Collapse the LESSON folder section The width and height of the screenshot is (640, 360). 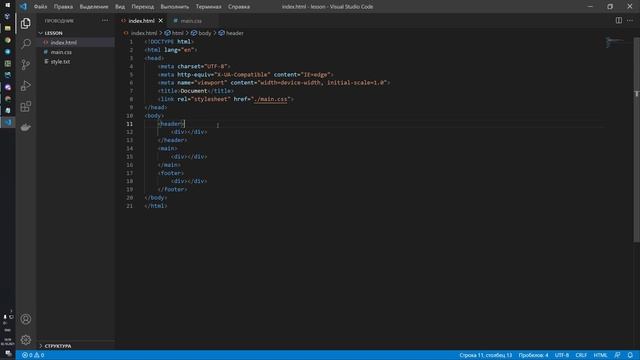53,33
